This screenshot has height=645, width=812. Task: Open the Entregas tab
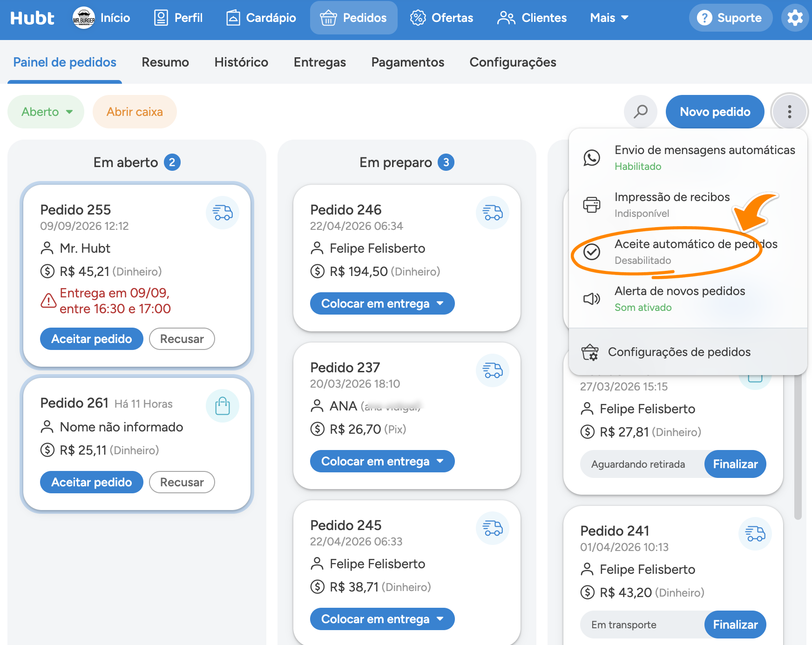(x=320, y=62)
